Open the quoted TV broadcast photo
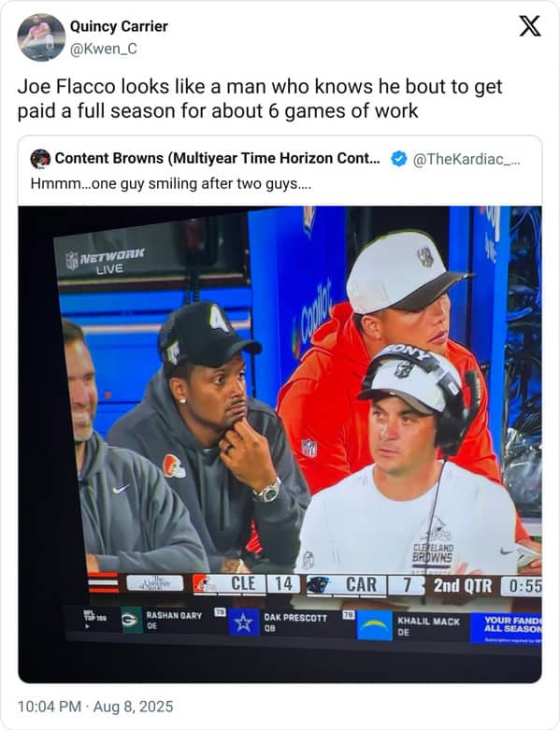 pyautogui.click(x=280, y=444)
